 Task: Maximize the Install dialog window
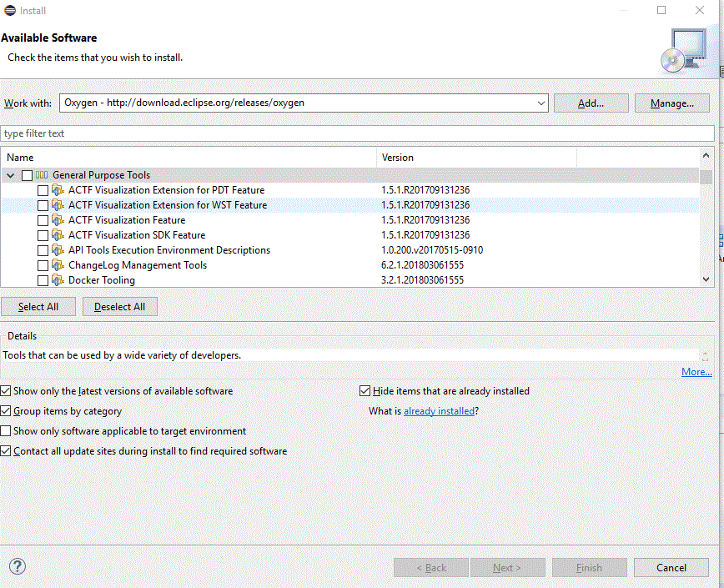[661, 10]
